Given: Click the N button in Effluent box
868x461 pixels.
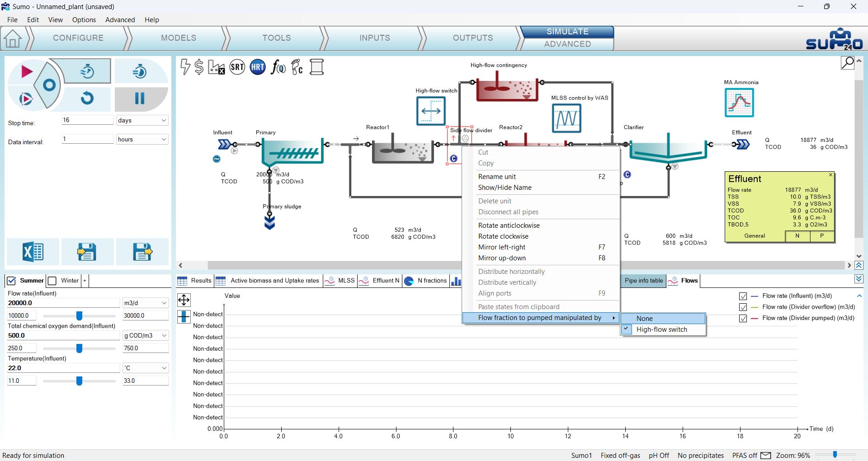Looking at the screenshot, I should pyautogui.click(x=797, y=236).
